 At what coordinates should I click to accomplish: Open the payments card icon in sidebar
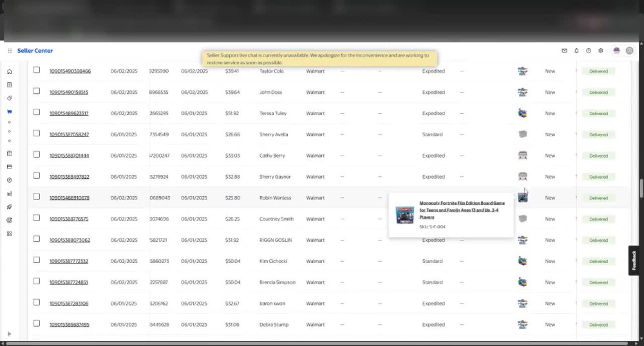pyautogui.click(x=10, y=167)
